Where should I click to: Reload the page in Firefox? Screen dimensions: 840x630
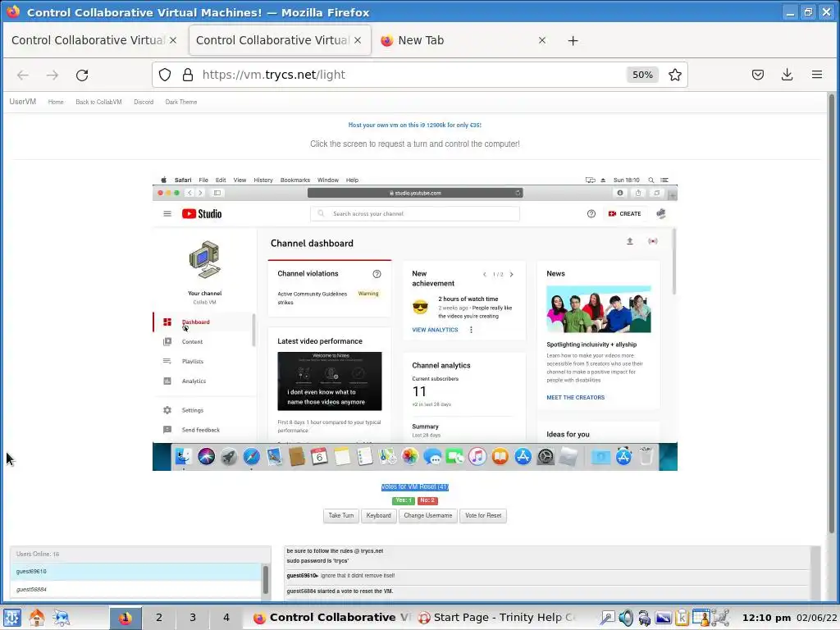coord(82,75)
